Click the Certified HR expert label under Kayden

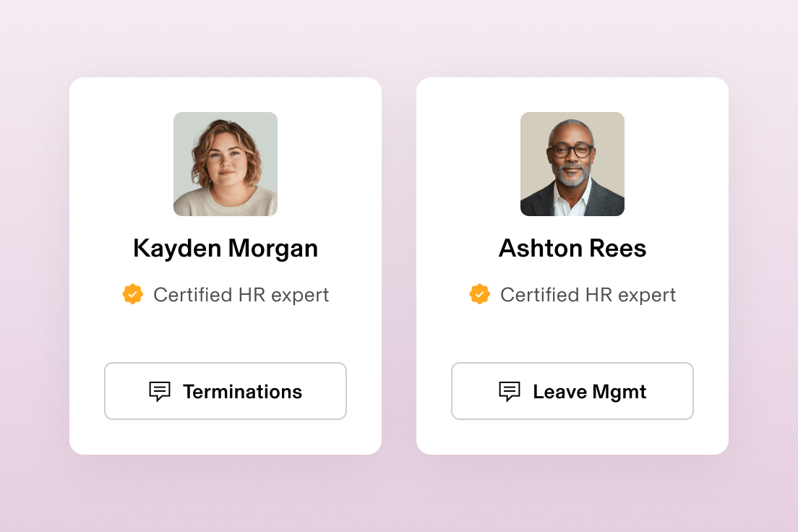click(x=240, y=294)
